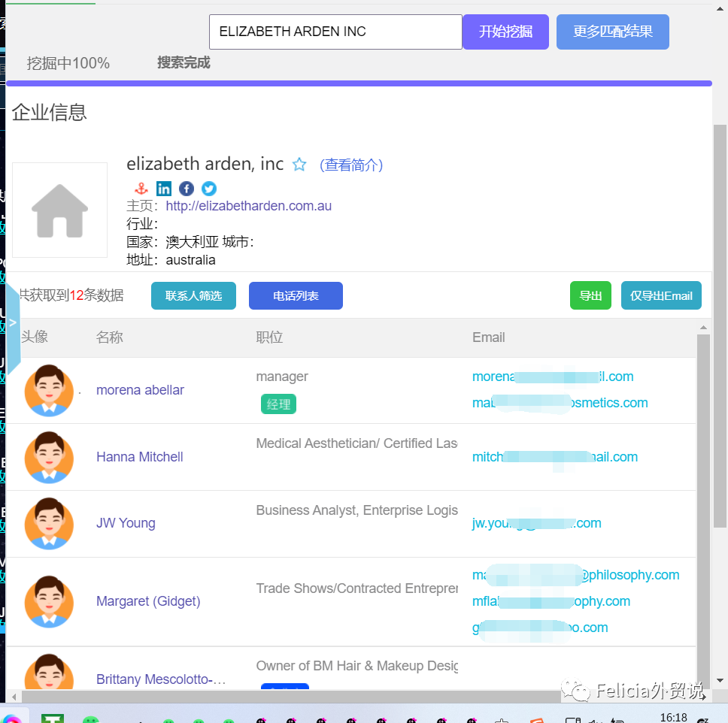Click morena abellar's avatar
Image resolution: width=728 pixels, height=723 pixels.
(49, 390)
